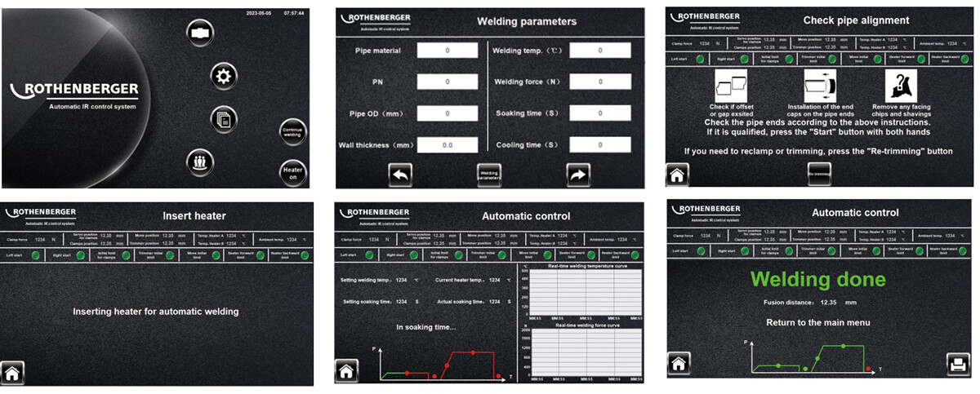The width and height of the screenshot is (980, 394).
Task: Tap the pipe welding icon on main menu
Action: point(198,33)
